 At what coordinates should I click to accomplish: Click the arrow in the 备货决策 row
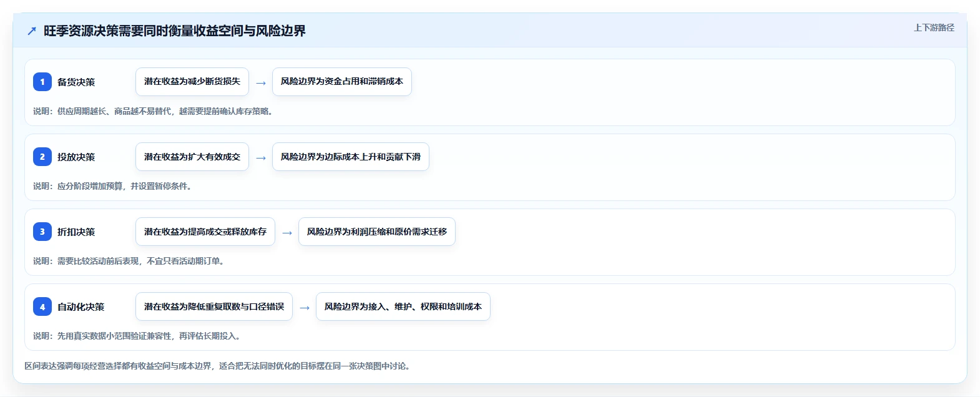tap(261, 83)
